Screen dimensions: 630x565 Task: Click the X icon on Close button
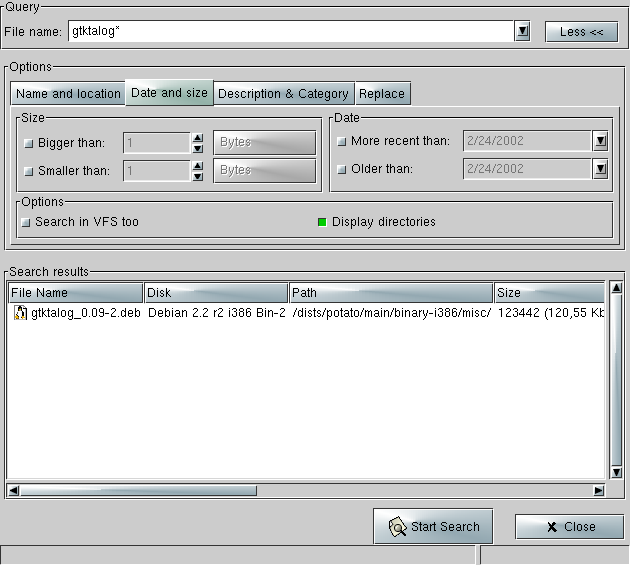tap(551, 527)
